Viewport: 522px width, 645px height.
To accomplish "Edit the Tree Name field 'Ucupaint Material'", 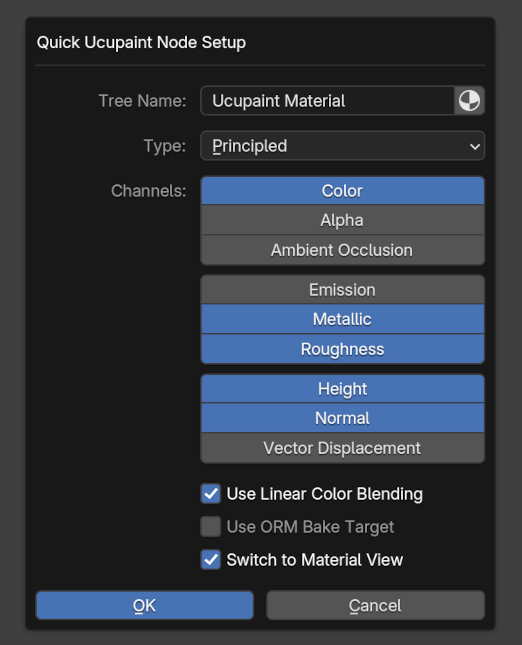I will tap(327, 101).
